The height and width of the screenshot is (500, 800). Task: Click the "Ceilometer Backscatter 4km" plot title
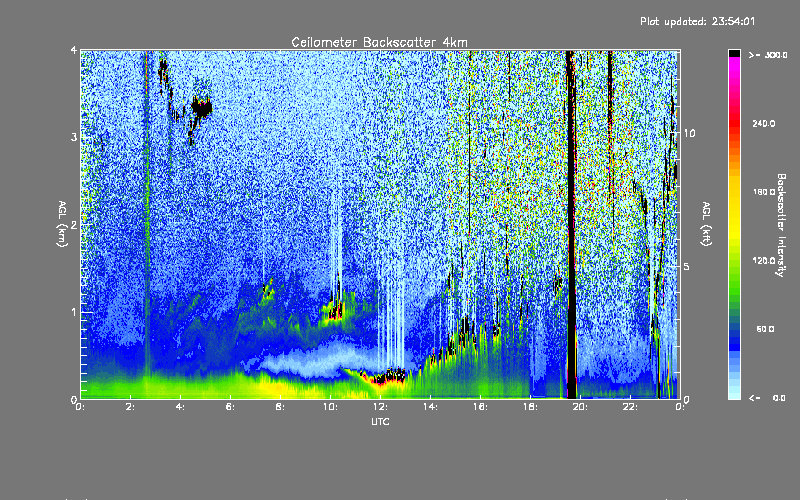[x=379, y=42]
